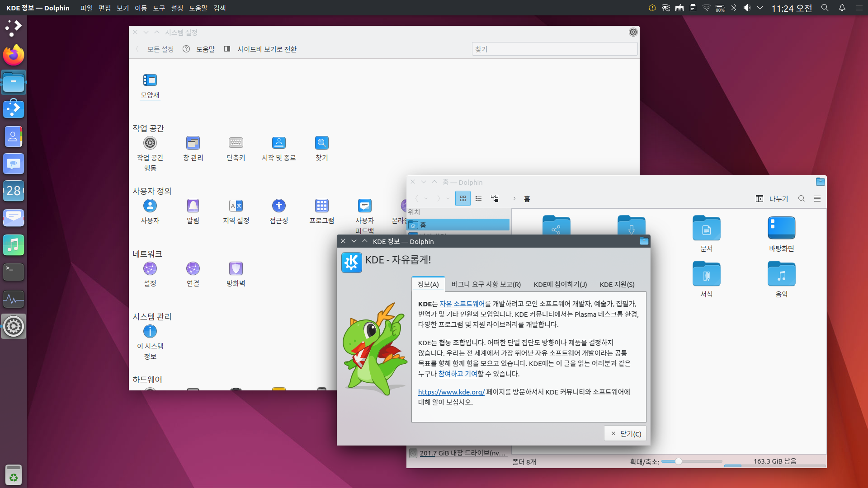Open the 바탕화면 desktop folder
The height and width of the screenshot is (488, 868).
coord(781,229)
